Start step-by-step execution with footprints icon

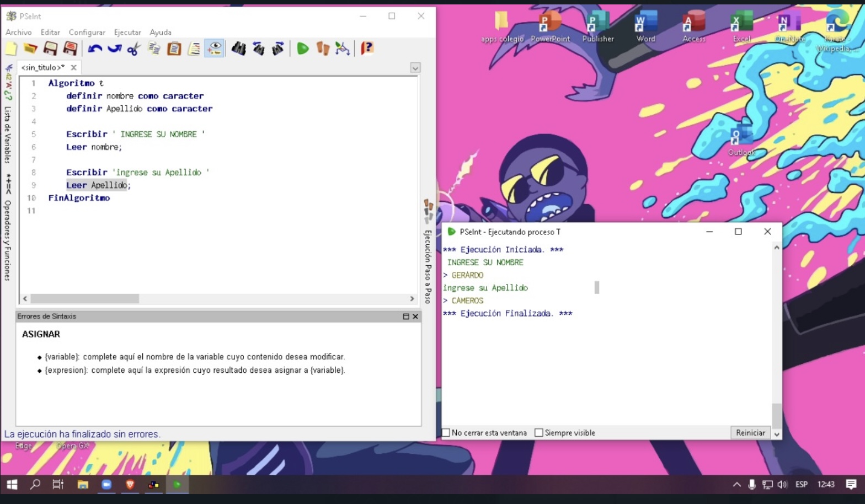(323, 49)
